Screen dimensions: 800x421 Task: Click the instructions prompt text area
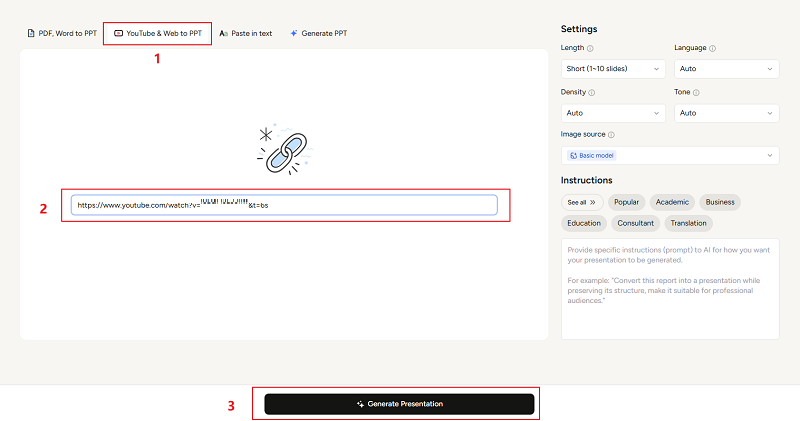670,289
